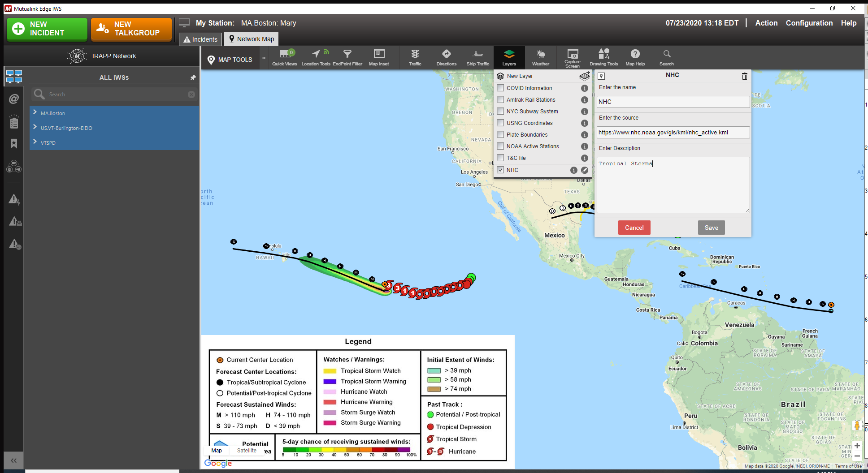Image resolution: width=868 pixels, height=473 pixels.
Task: Zoom out the map
Action: point(857,456)
